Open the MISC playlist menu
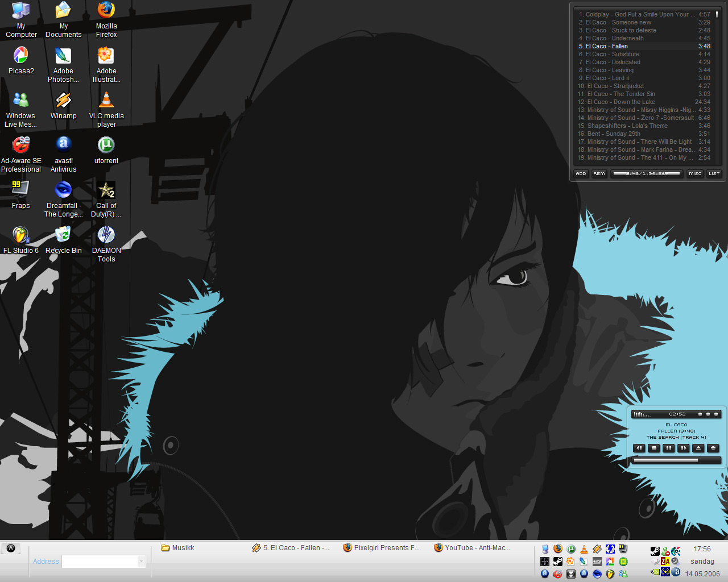Image resolution: width=728 pixels, height=582 pixels. (695, 174)
